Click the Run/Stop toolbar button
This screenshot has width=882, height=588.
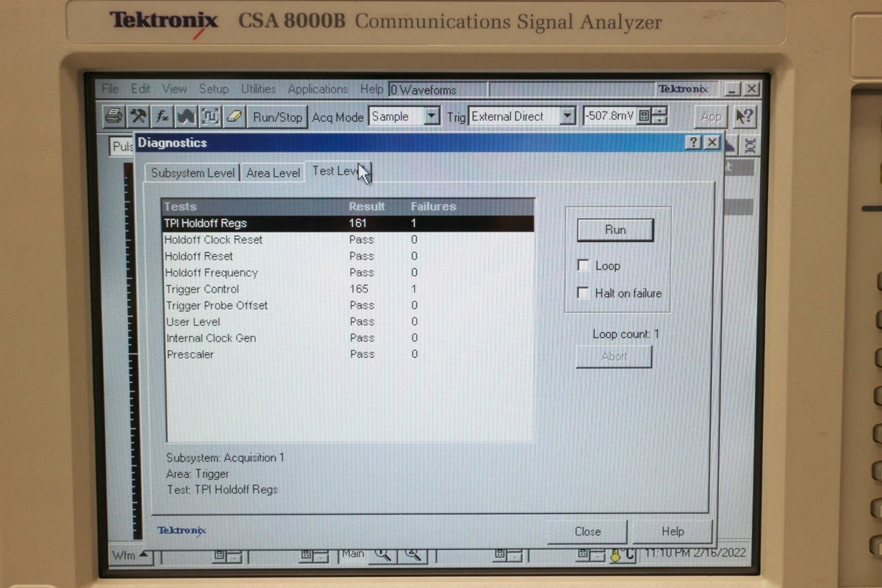click(x=277, y=116)
